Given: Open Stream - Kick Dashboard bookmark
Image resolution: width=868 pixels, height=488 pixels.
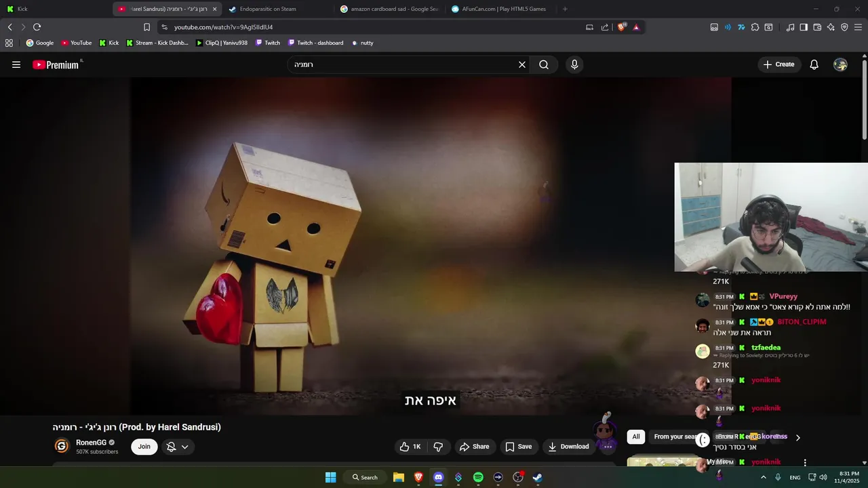Looking at the screenshot, I should click(157, 43).
